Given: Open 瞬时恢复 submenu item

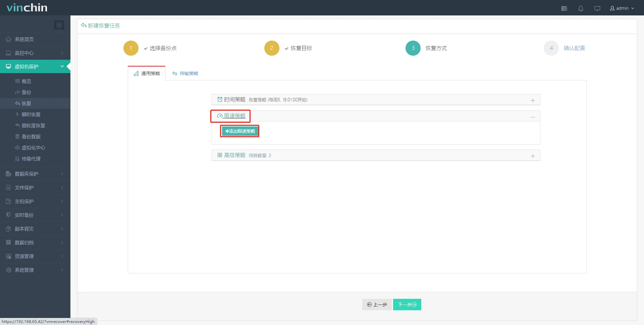Looking at the screenshot, I should pyautogui.click(x=35, y=114).
